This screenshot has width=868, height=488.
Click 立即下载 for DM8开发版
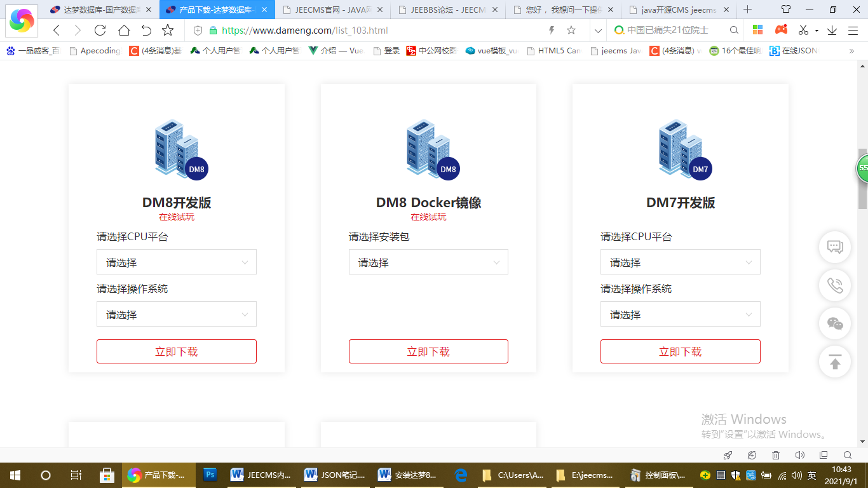[177, 351]
